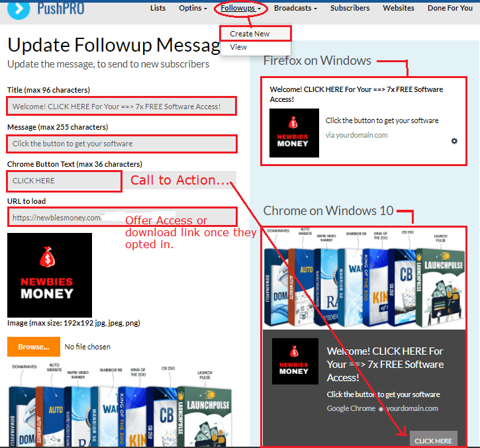
Task: Click the PushPRO arrow logo icon
Action: 19,9
